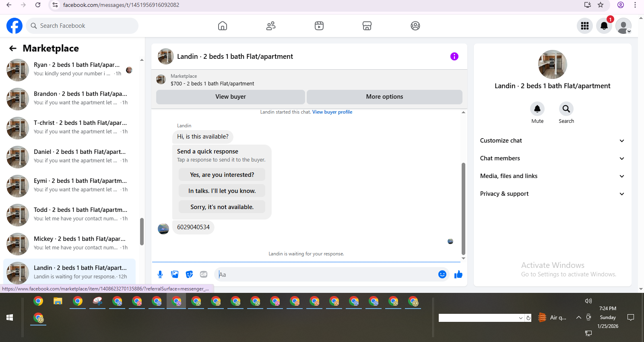
Task: Open the Groups icon in top navigation
Action: [x=415, y=26]
